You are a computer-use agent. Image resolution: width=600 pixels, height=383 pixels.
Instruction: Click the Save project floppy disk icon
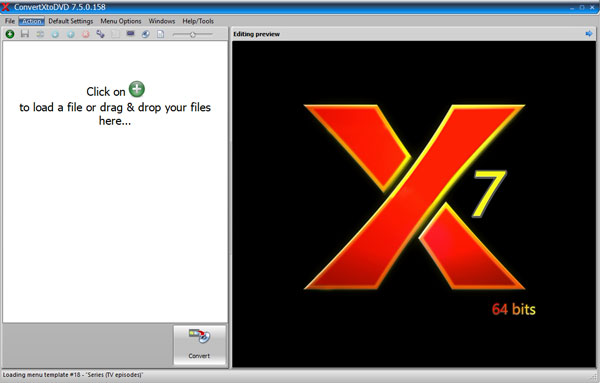pyautogui.click(x=25, y=34)
